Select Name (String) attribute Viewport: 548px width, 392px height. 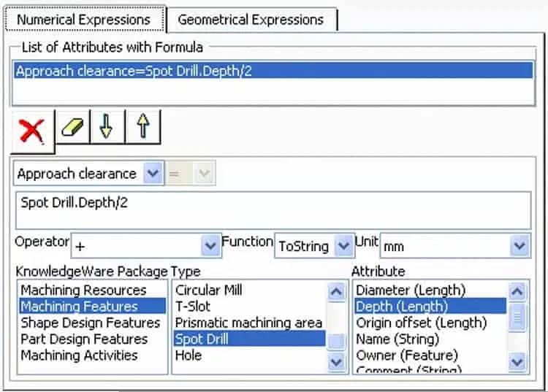click(430, 339)
